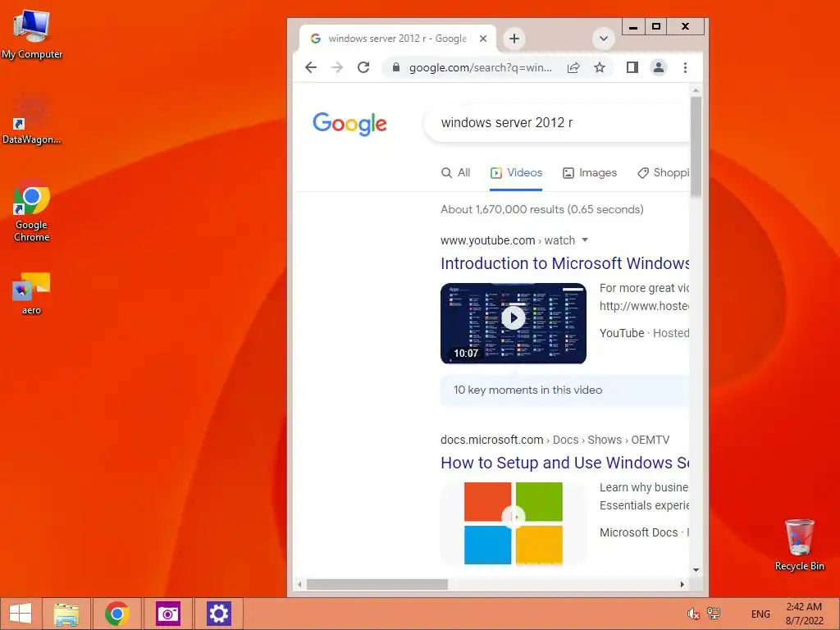The height and width of the screenshot is (630, 840).
Task: Open the camera app taskbar icon
Action: pos(167,614)
